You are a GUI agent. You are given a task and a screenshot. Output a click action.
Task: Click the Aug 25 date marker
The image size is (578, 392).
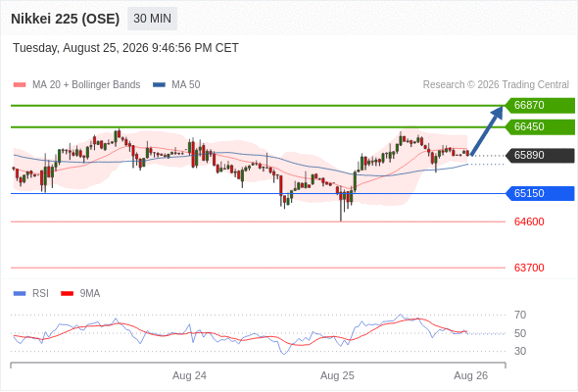click(337, 375)
